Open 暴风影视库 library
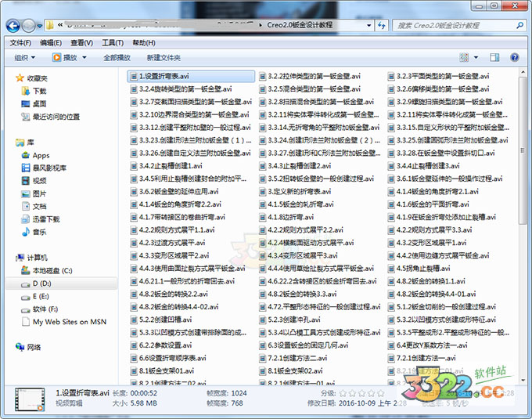Viewport: 532px width, 419px height. 49,168
